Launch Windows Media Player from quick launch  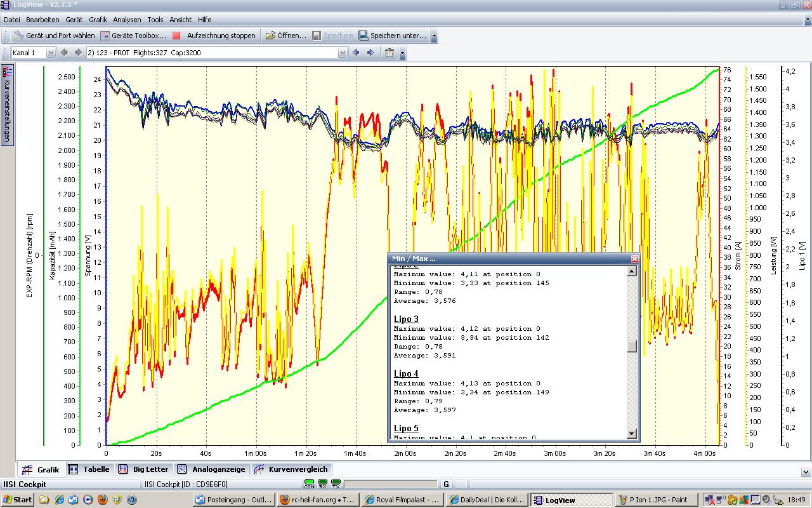point(88,500)
